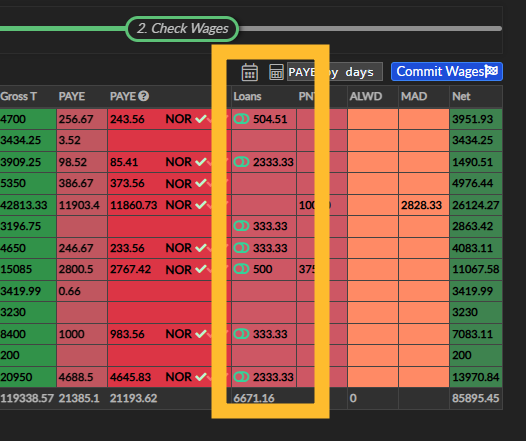Click the MAD cell showing 2828.33
The height and width of the screenshot is (441, 526).
[x=424, y=205]
